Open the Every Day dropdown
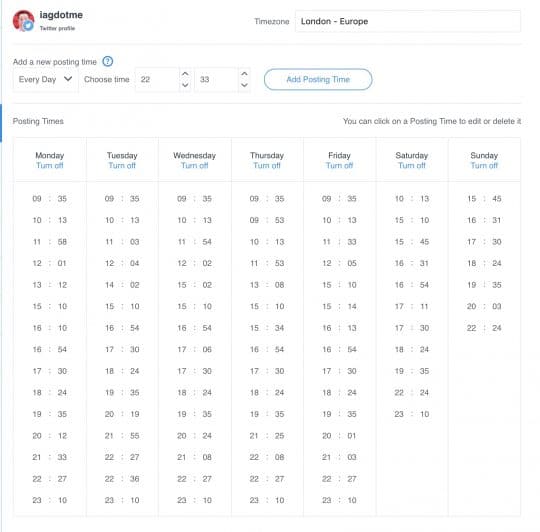This screenshot has height=532, width=540. 45,80
